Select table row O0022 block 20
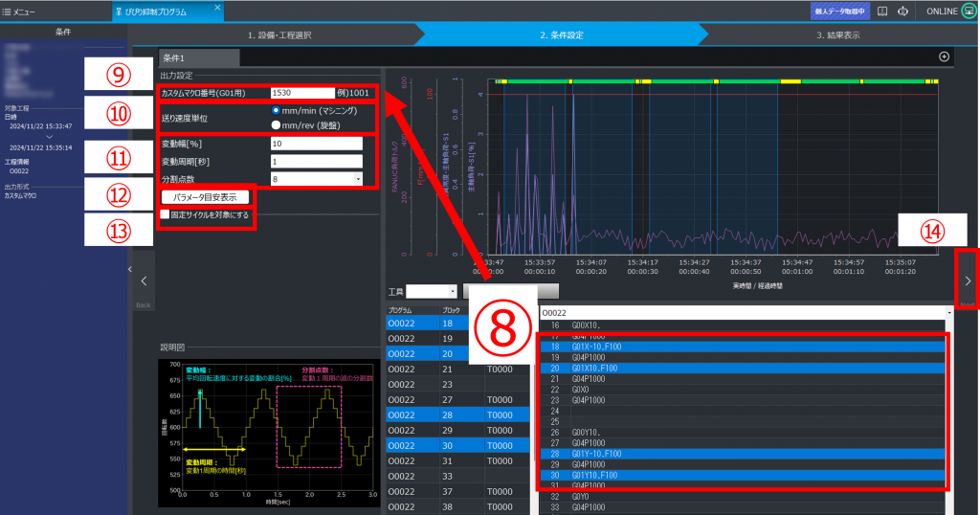Viewport: 980px width, 515px height. 458,354
